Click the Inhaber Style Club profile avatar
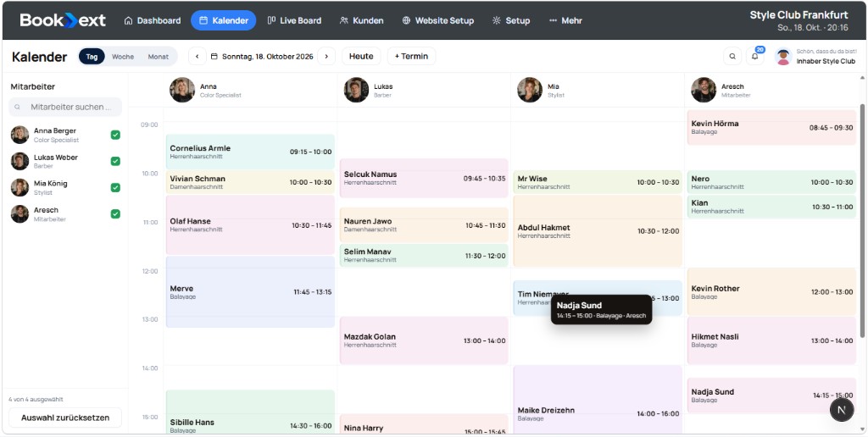Image resolution: width=868 pixels, height=437 pixels. coord(782,57)
